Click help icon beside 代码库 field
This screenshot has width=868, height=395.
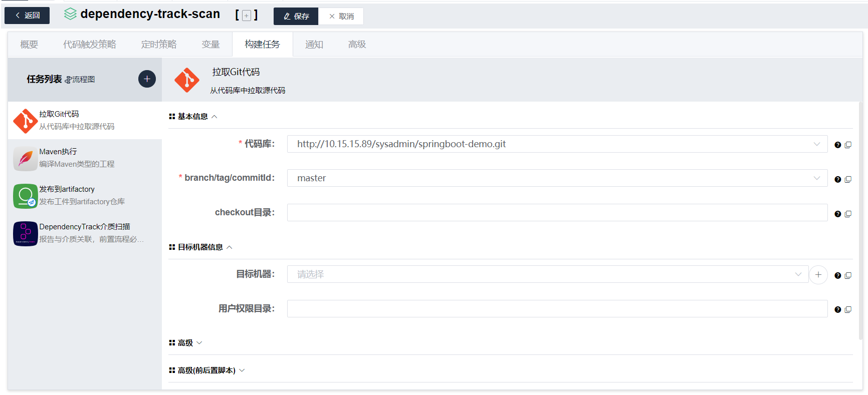(x=837, y=145)
